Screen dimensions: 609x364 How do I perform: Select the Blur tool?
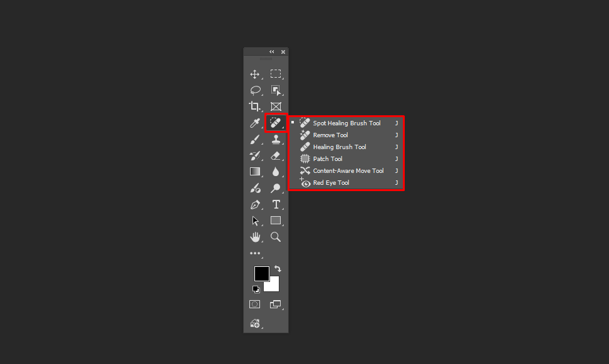point(276,172)
